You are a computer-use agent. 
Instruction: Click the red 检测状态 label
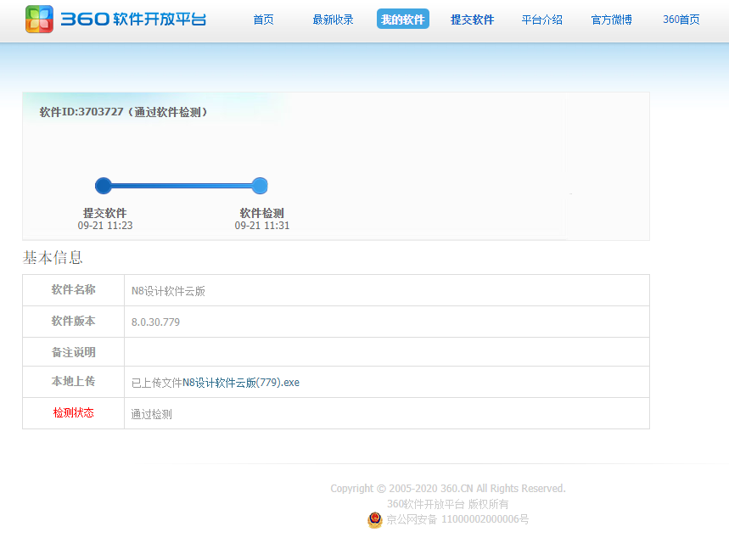click(x=74, y=412)
